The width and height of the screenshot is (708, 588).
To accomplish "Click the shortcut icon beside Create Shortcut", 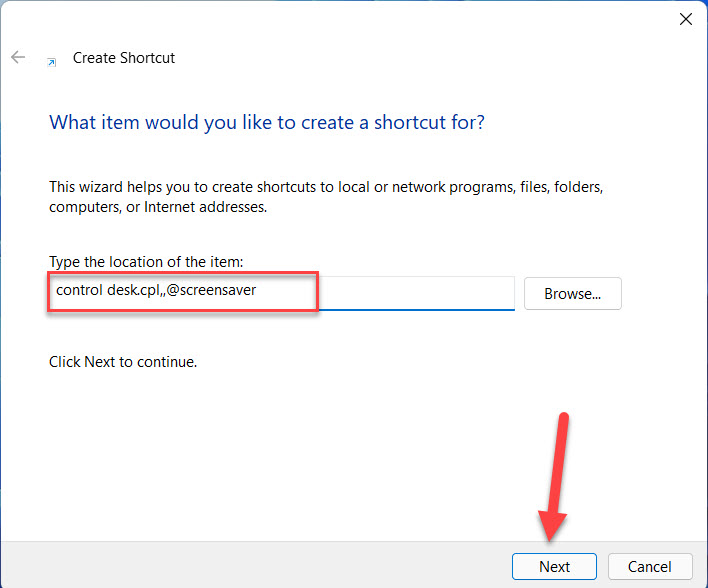I will click(x=51, y=61).
